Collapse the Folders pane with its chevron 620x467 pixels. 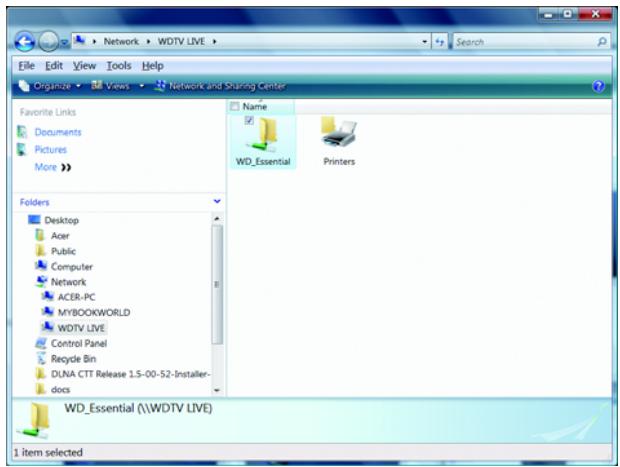tap(217, 202)
